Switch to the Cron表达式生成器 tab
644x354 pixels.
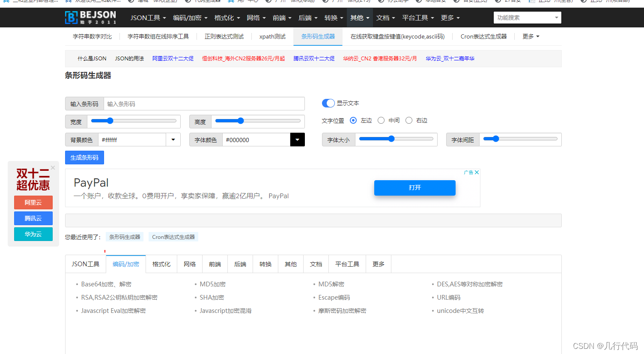(x=484, y=36)
